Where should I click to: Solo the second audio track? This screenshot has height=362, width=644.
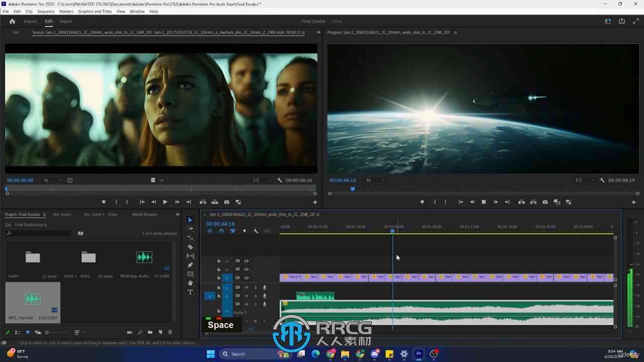click(x=256, y=296)
